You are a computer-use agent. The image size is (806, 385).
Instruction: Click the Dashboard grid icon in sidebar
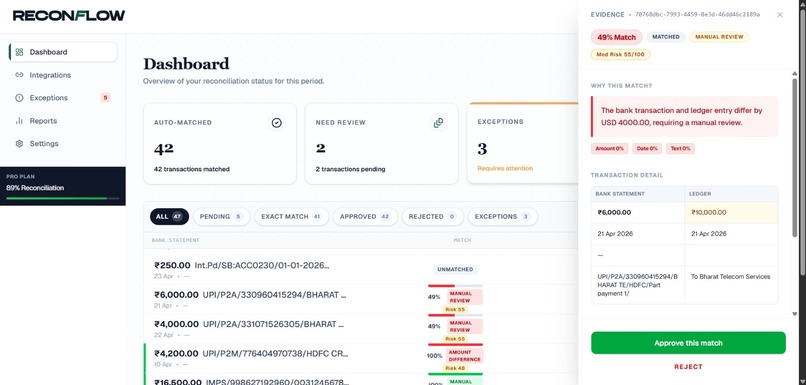[20, 52]
